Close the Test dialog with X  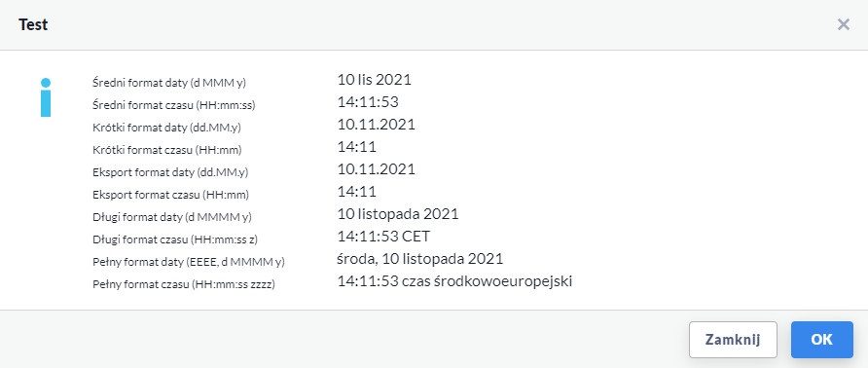[x=843, y=24]
